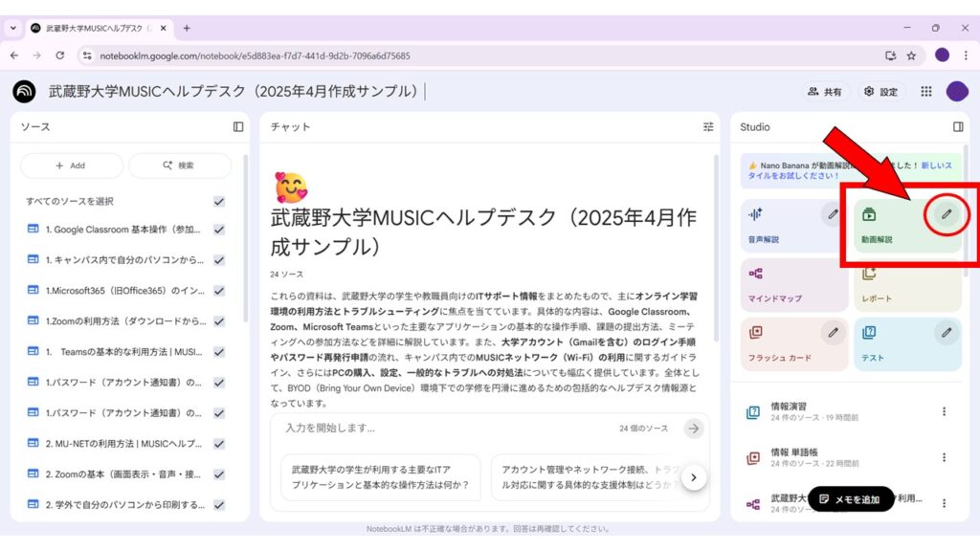Uncheck the Google Classroom 基本操作 source
Image resolution: width=980 pixels, height=551 pixels.
219,230
